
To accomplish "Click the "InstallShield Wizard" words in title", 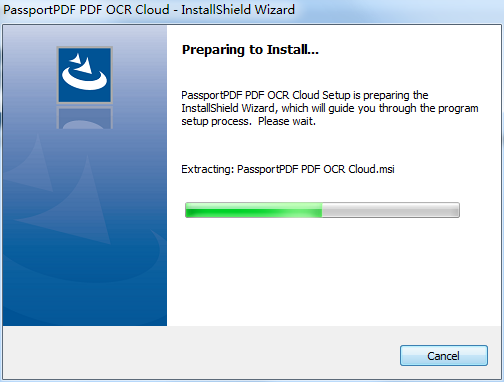I will 238,10.
